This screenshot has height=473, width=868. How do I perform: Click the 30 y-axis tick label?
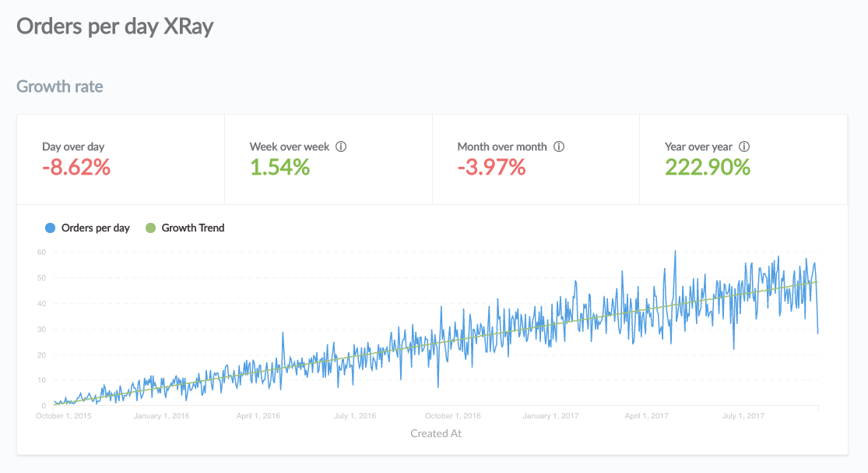pyautogui.click(x=41, y=330)
